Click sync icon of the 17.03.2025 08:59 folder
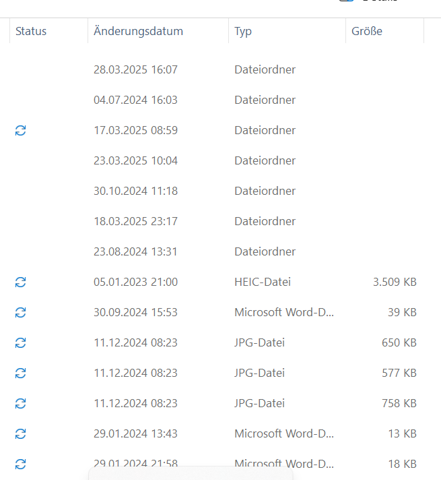 pyautogui.click(x=20, y=130)
